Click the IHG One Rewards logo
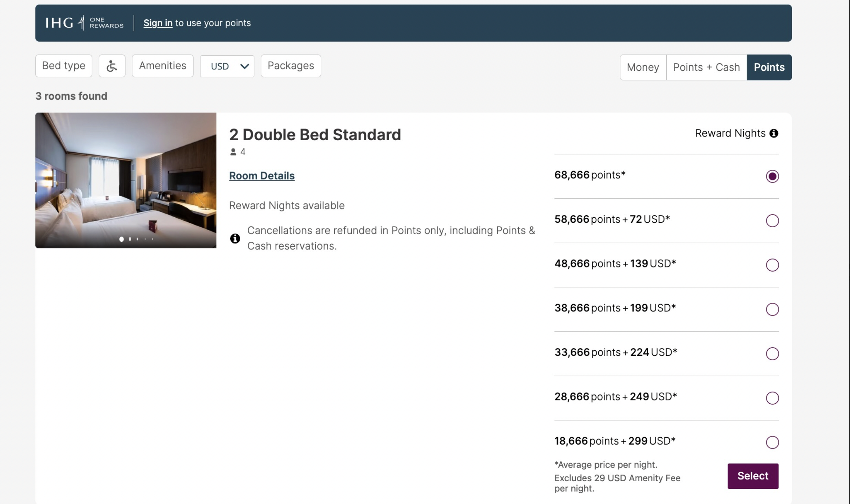850x504 pixels. pos(84,23)
